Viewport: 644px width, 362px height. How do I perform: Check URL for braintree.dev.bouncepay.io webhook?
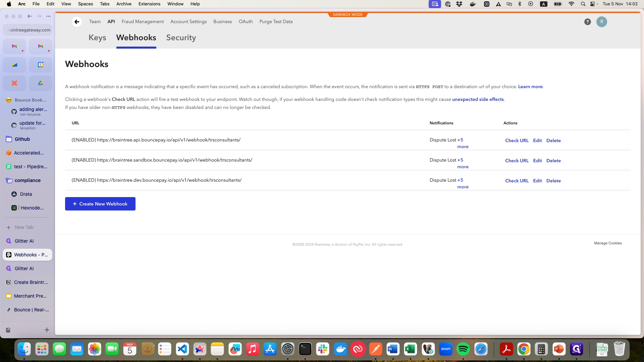(517, 181)
